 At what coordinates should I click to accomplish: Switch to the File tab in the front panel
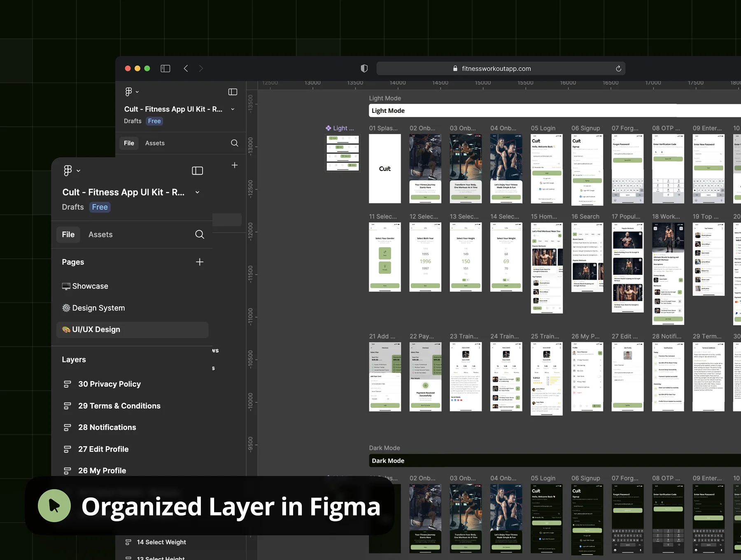[68, 235]
